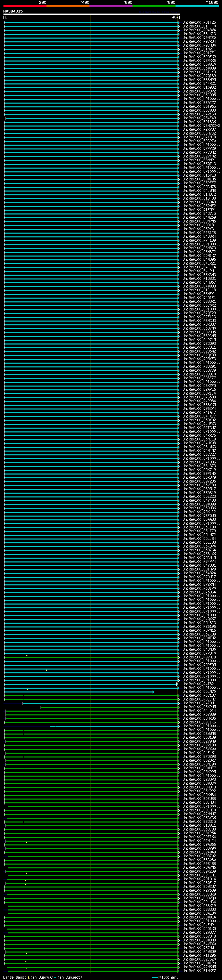Select the last hit UniRef100_B1MXE7
This screenshot has height=980, width=222.
[199, 971]
